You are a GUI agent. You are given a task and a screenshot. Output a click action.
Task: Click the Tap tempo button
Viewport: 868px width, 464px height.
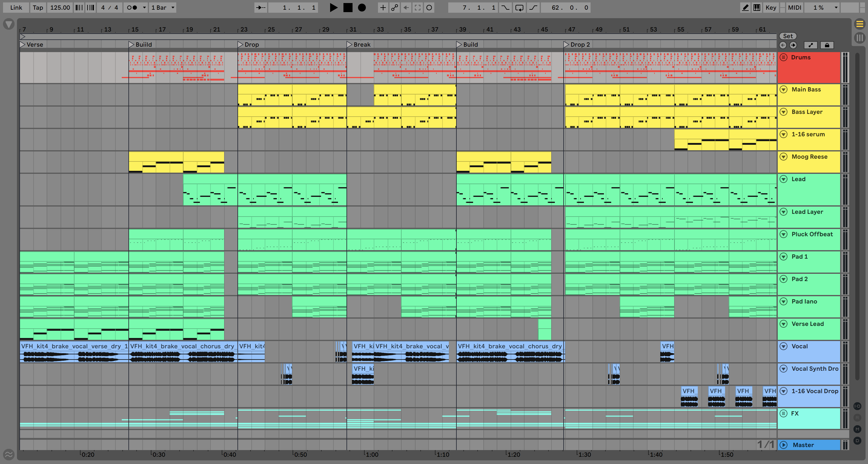(38, 7)
